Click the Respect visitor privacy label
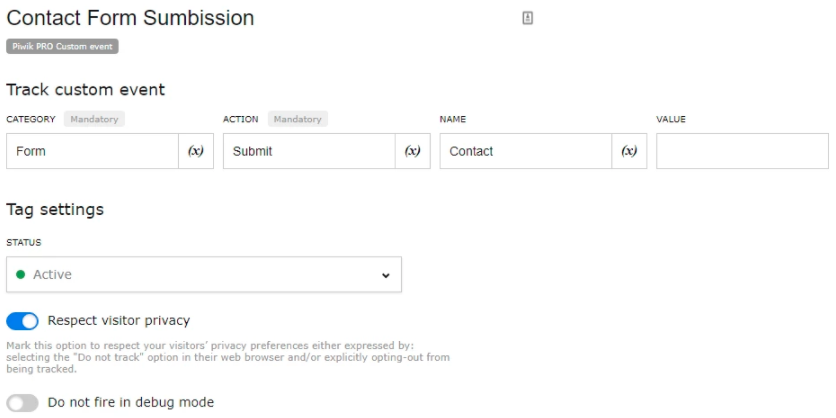 (119, 320)
